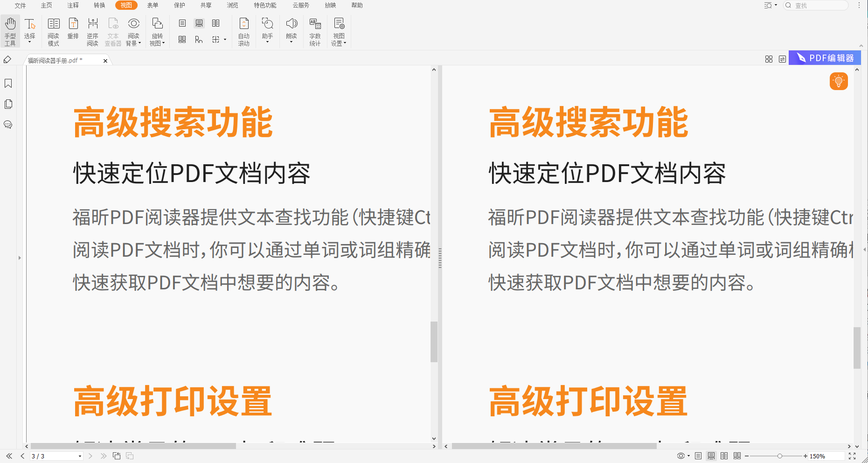Enable reverse reading (逆序阅读)
868x463 pixels.
(x=93, y=31)
